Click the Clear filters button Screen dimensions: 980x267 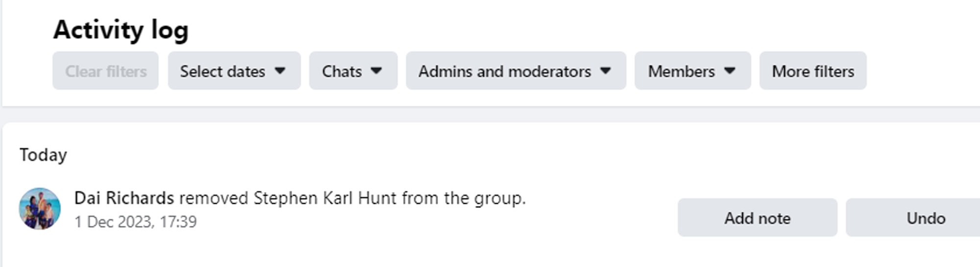click(x=105, y=71)
